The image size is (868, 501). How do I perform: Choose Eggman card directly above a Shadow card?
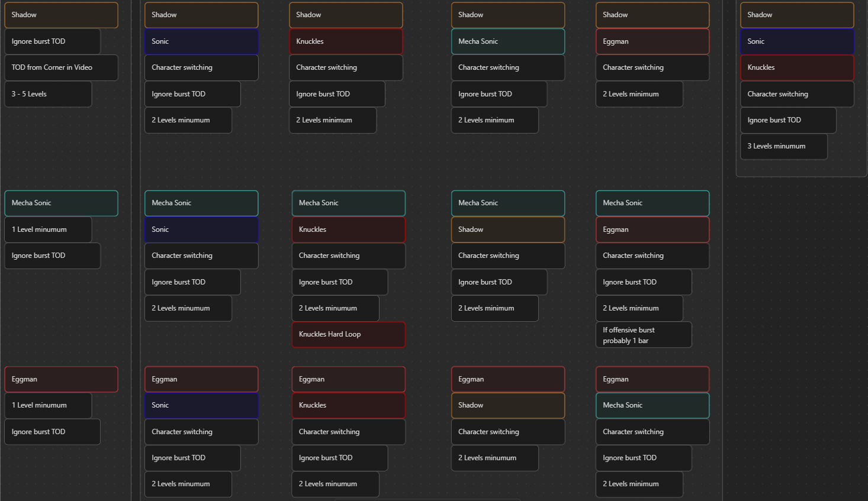click(508, 379)
